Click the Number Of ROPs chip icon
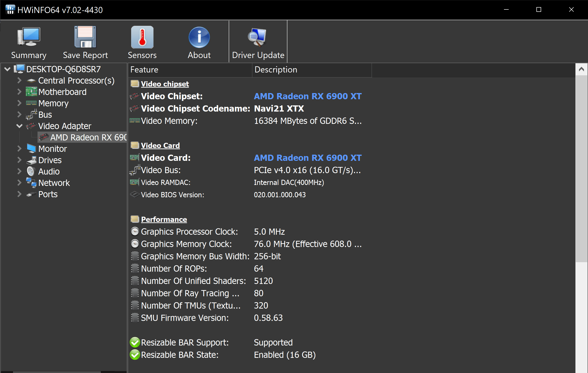Screen dimensions: 588x373 pos(135,269)
